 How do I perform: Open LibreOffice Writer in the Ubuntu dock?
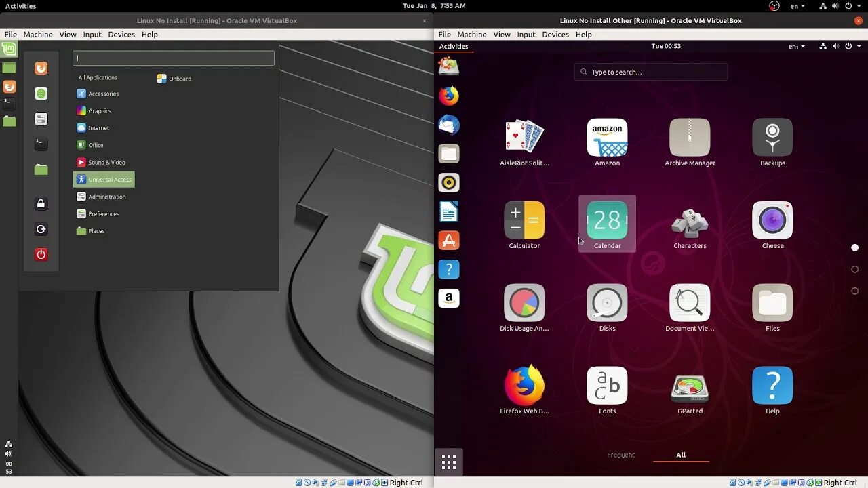449,211
